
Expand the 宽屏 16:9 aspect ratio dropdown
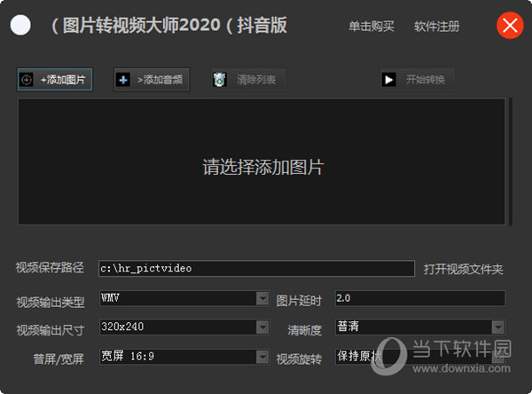coord(262,357)
